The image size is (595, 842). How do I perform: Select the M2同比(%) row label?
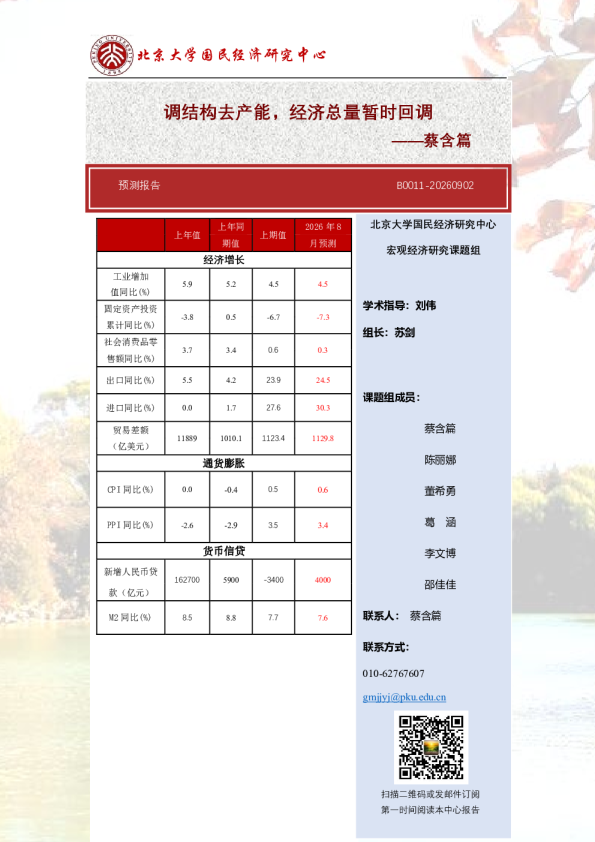click(130, 618)
